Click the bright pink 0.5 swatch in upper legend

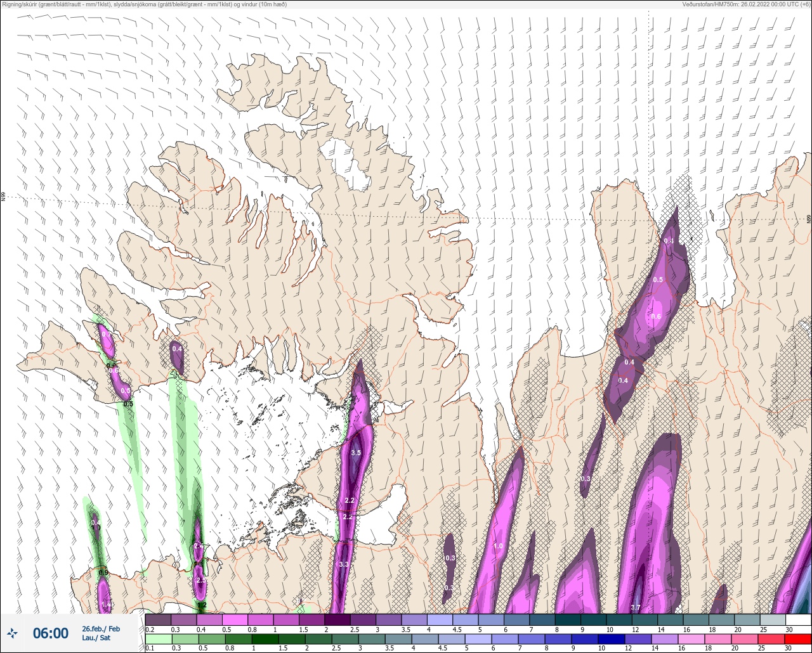coord(235,619)
